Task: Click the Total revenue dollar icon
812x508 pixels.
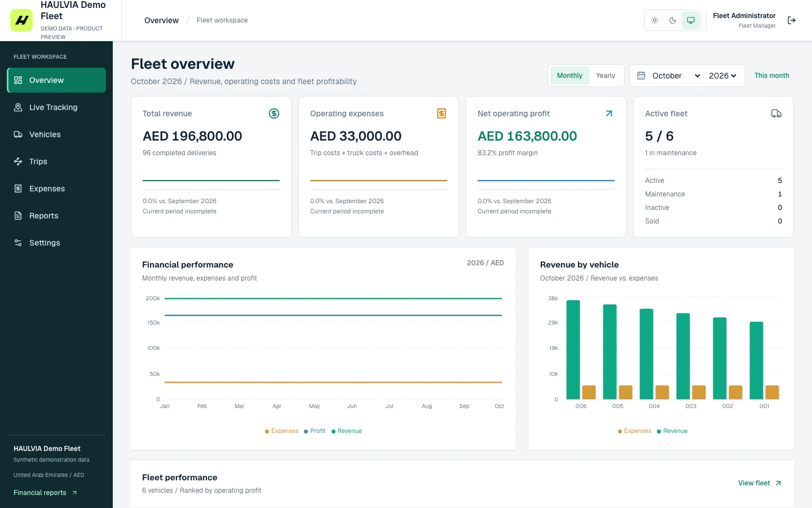Action: tap(274, 113)
